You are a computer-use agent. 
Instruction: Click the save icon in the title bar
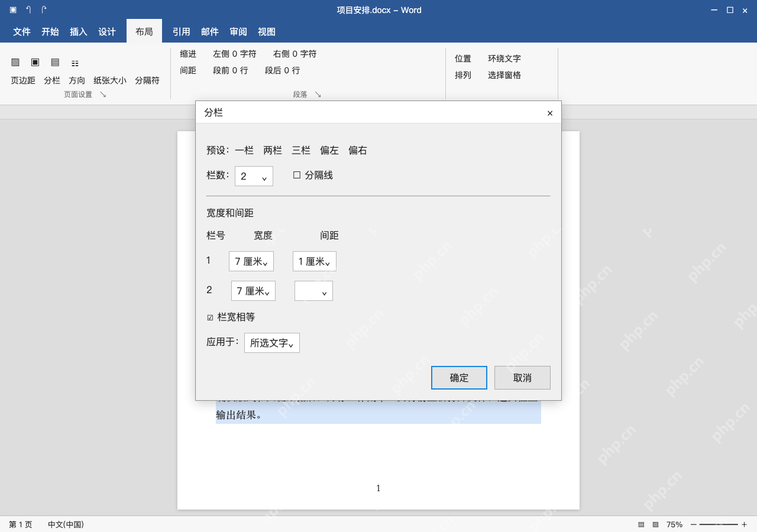(x=13, y=9)
